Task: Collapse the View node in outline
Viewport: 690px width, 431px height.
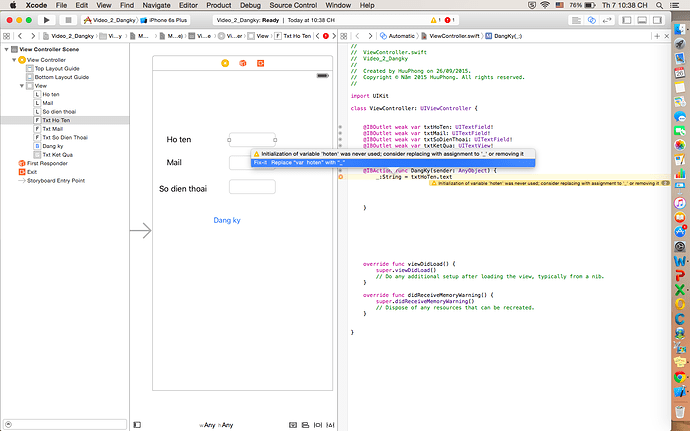Action: click(21, 86)
